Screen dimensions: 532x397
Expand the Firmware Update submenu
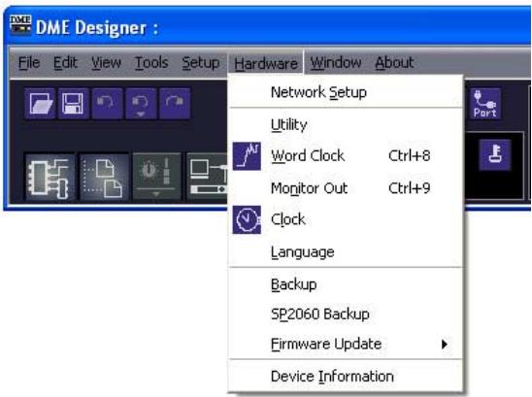346,344
